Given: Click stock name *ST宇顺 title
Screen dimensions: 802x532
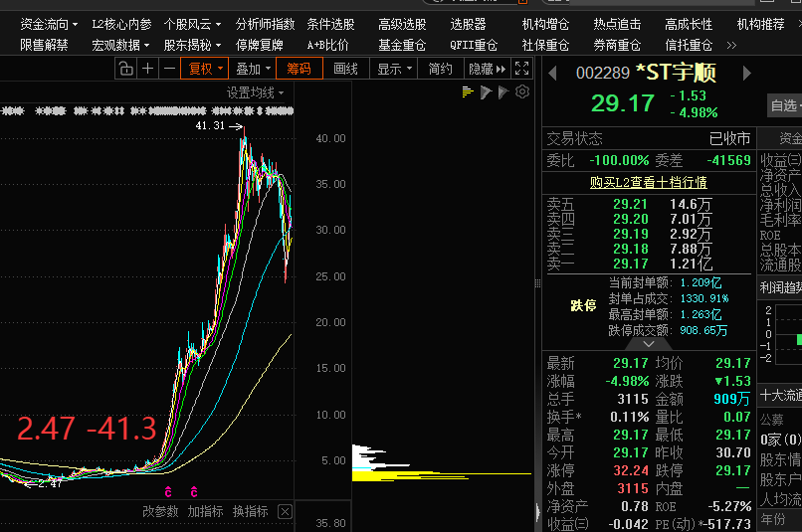Looking at the screenshot, I should click(676, 73).
